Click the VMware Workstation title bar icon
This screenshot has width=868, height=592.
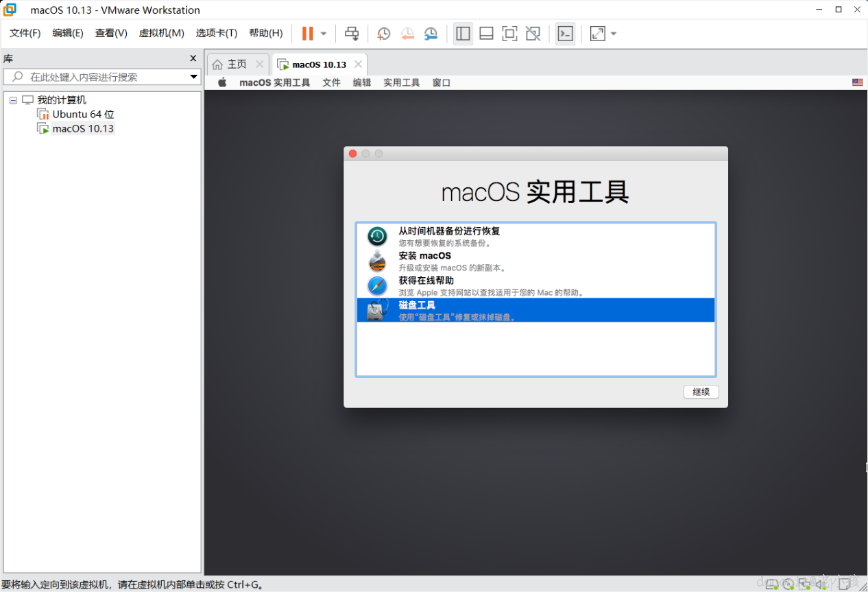click(x=11, y=10)
